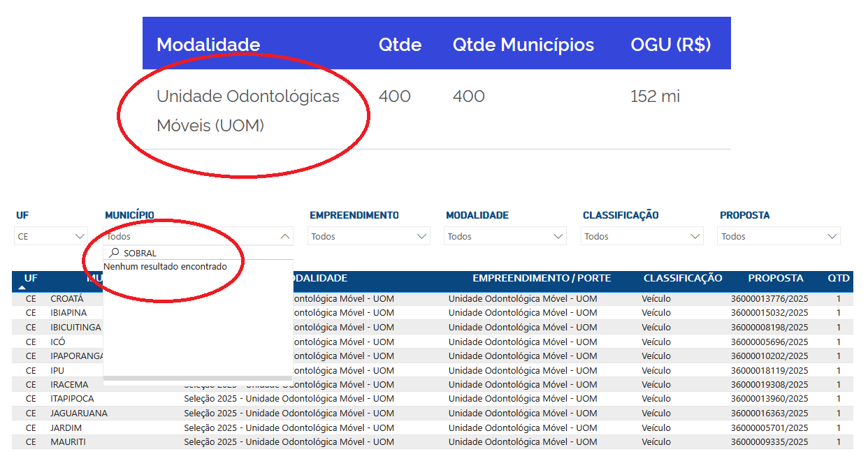Click the Unidade Odontológicas Móveis (UOM) row

tap(248, 110)
